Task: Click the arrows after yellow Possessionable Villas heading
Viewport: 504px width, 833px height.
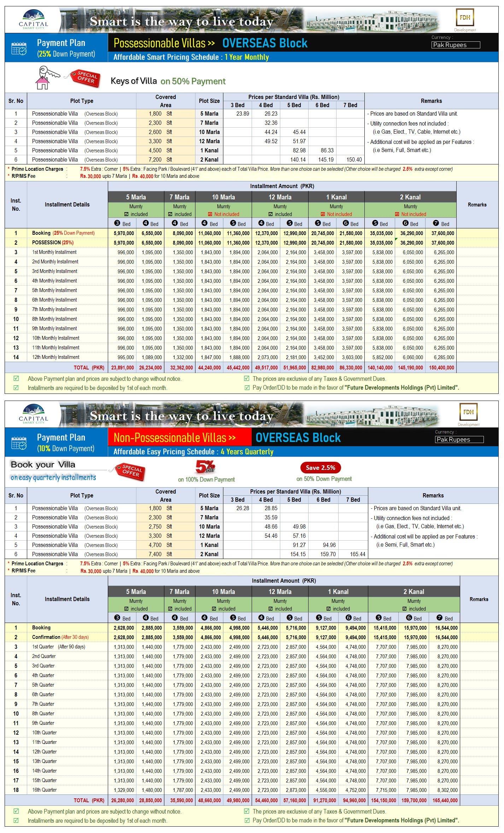Action: (211, 43)
